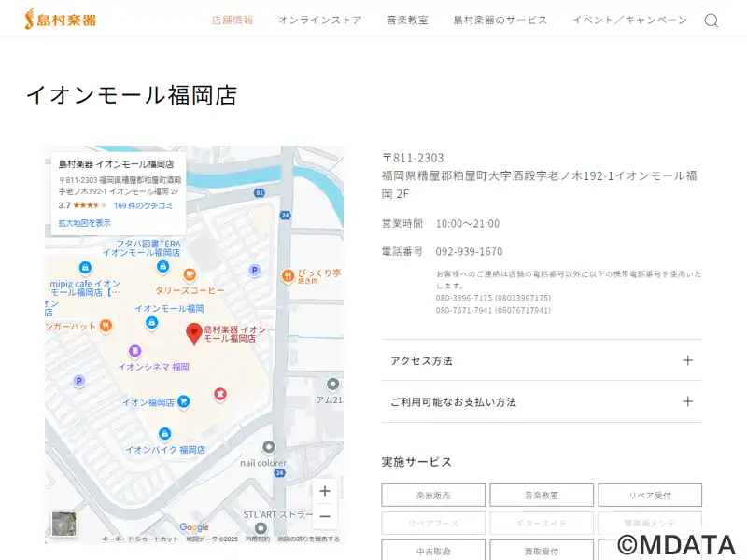Click the イオンモール福岡 shopping marker icon
Viewport: 747px width, 560px height.
pos(151,323)
